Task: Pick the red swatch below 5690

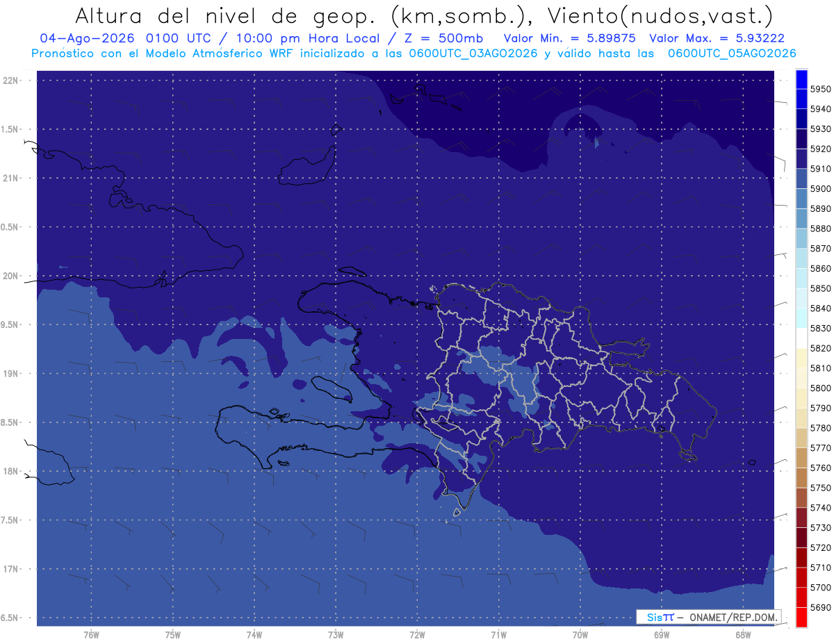Action: tap(801, 617)
